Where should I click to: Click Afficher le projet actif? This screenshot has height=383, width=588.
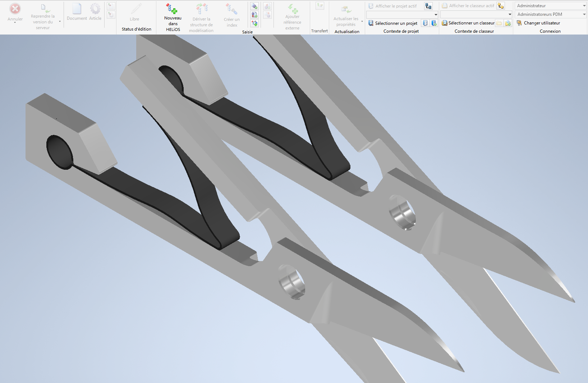pyautogui.click(x=392, y=6)
